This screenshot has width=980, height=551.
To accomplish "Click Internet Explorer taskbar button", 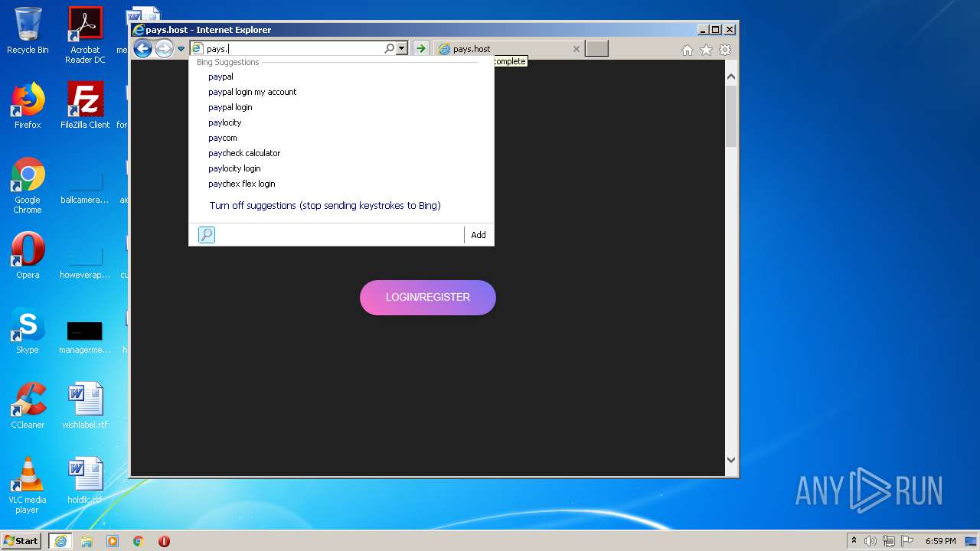I will click(x=60, y=541).
